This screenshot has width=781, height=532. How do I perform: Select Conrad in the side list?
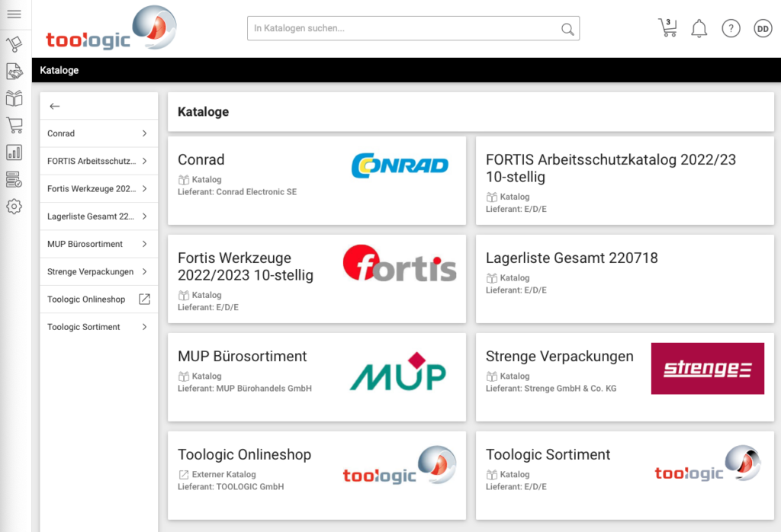[98, 133]
